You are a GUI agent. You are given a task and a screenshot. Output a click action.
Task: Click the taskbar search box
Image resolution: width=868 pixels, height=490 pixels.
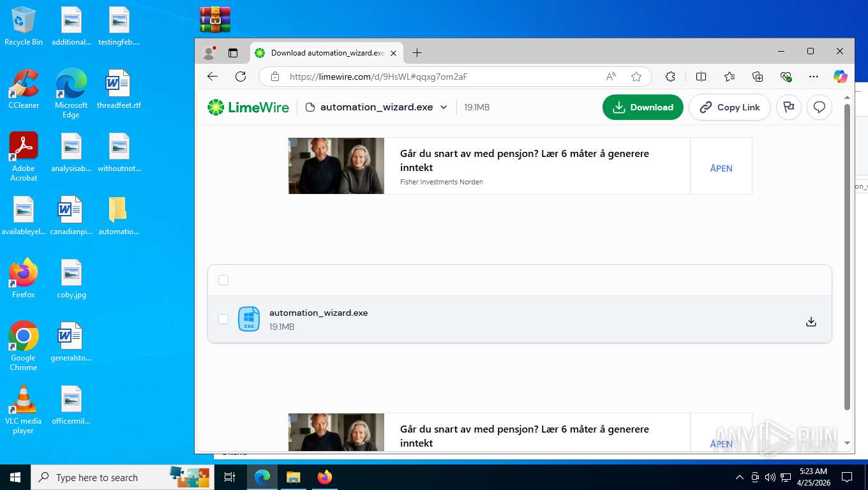tap(122, 477)
